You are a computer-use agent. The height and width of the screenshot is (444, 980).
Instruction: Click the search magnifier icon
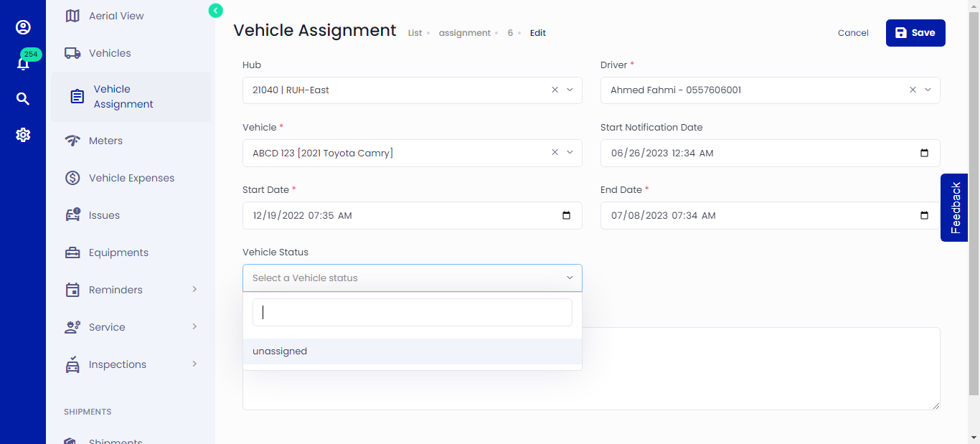23,99
